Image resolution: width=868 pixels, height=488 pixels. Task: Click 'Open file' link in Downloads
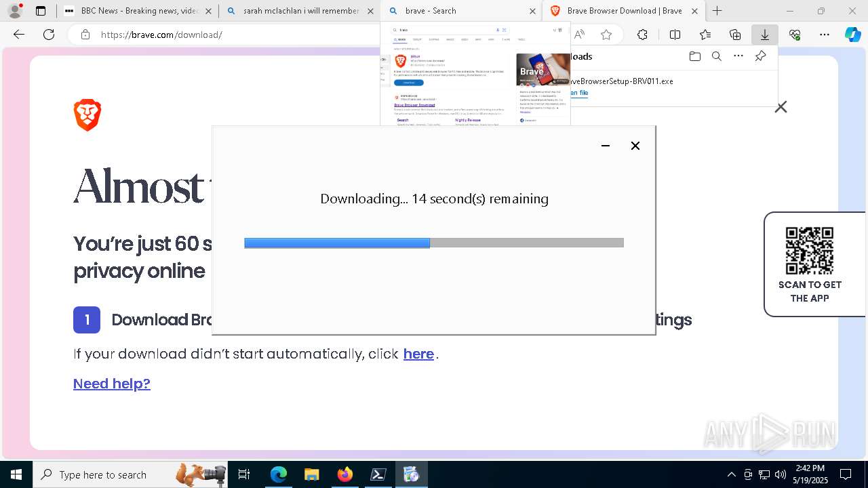point(579,93)
